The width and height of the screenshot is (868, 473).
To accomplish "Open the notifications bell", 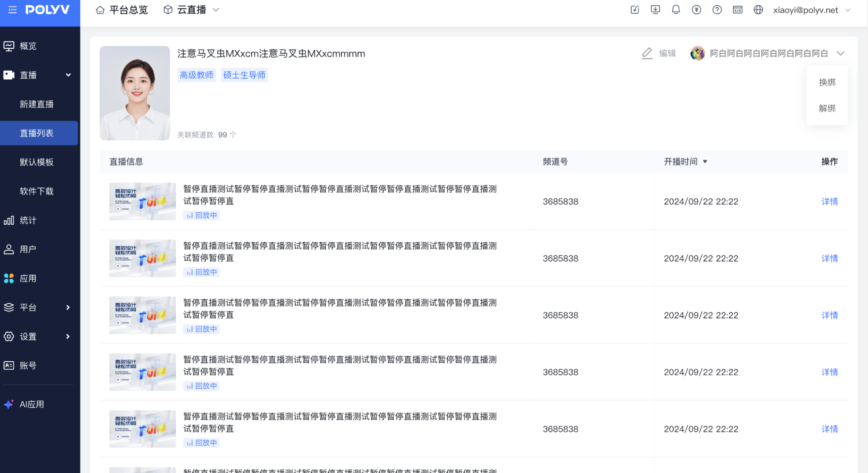I will tap(676, 10).
